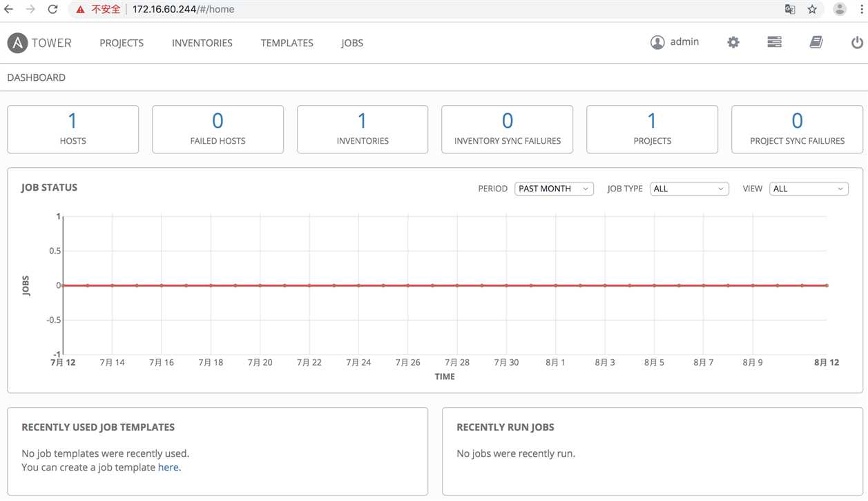
Task: Open the browser three-dot menu
Action: [x=861, y=9]
